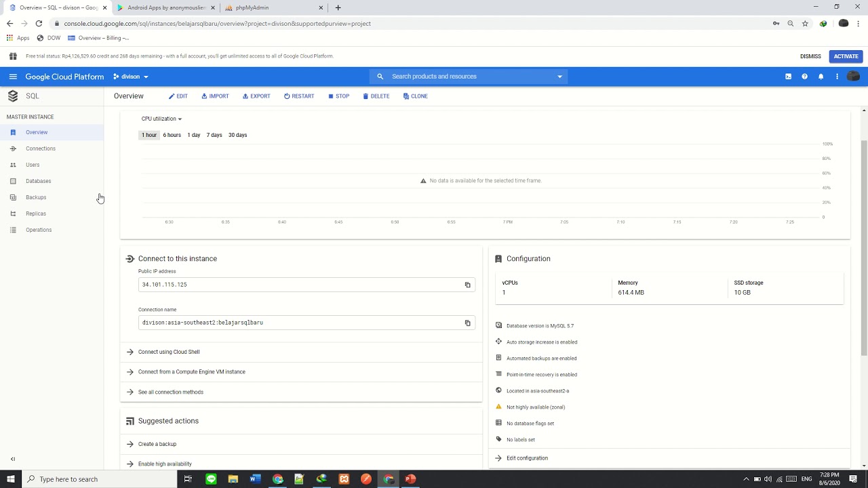This screenshot has width=868, height=488.
Task: Copy the public IP address
Action: (x=467, y=285)
